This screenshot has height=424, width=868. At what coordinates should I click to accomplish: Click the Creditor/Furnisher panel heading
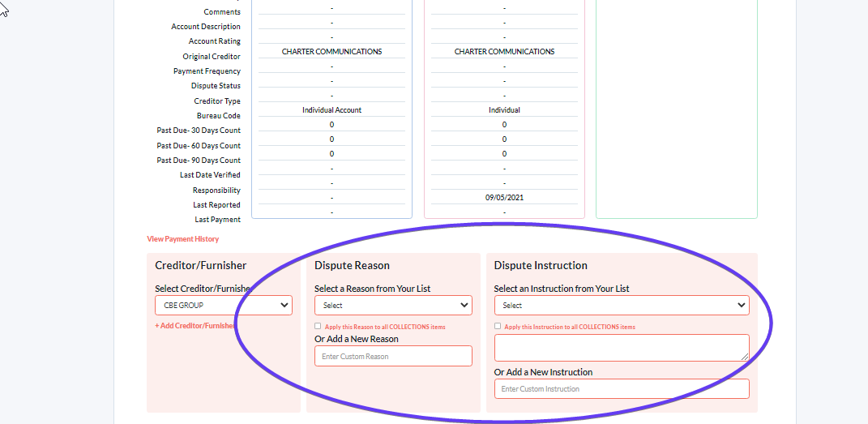tap(201, 265)
